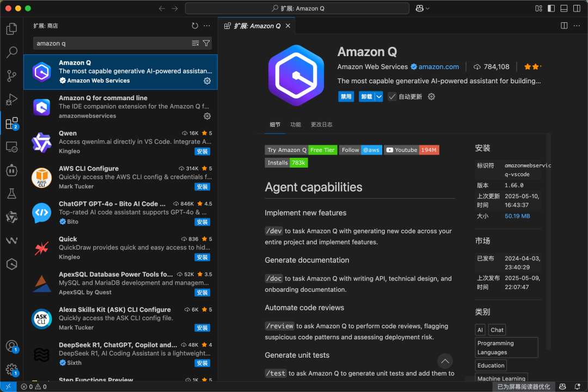
Task: Open editor more actions menu
Action: [577, 26]
